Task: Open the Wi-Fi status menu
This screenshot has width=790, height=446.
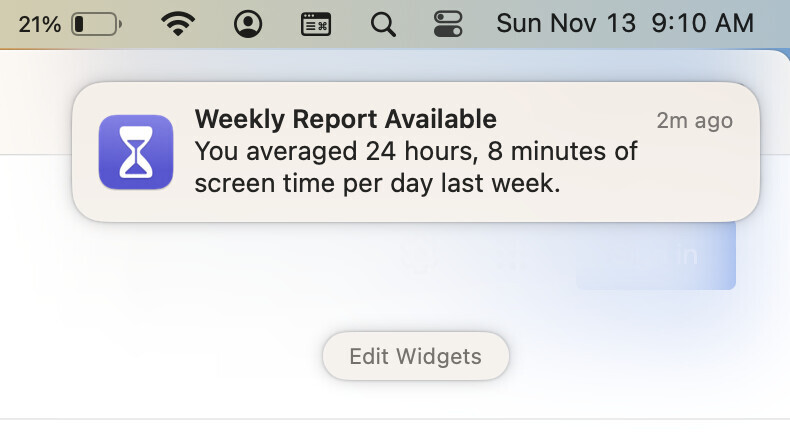Action: tap(178, 23)
